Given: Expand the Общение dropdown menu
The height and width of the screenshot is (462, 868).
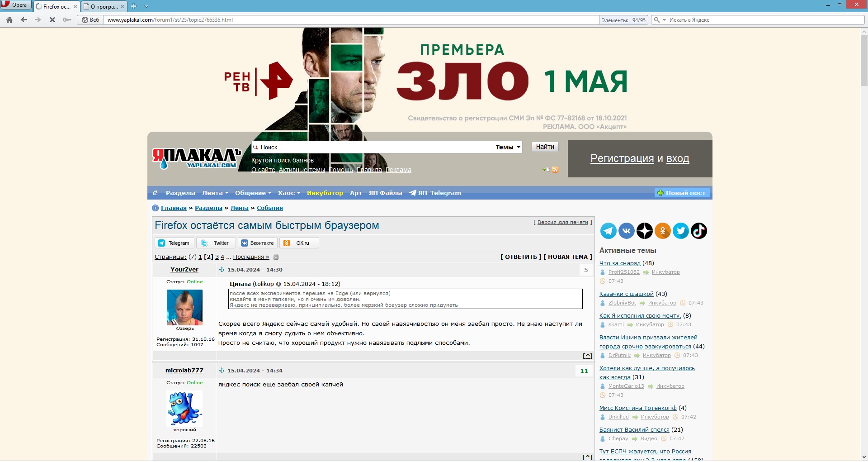Looking at the screenshot, I should [253, 193].
